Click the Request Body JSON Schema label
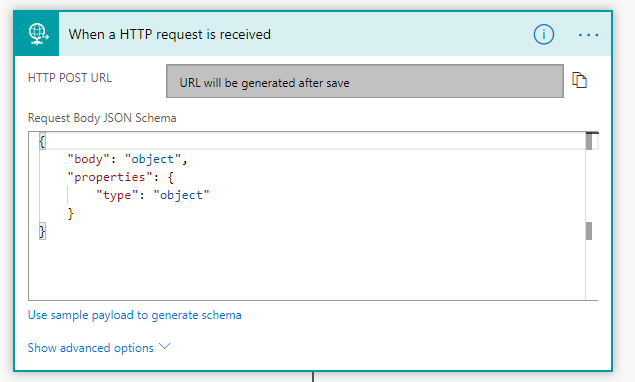 pyautogui.click(x=102, y=118)
